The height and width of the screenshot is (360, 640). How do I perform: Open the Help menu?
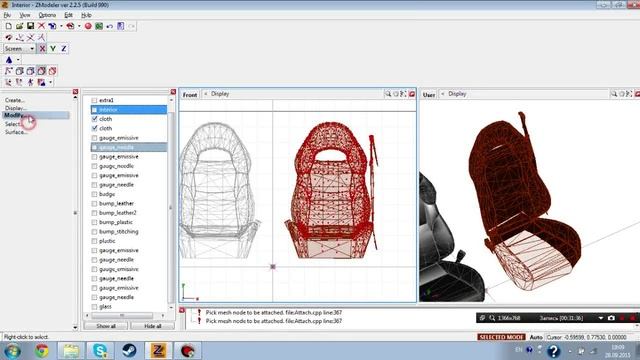point(86,15)
